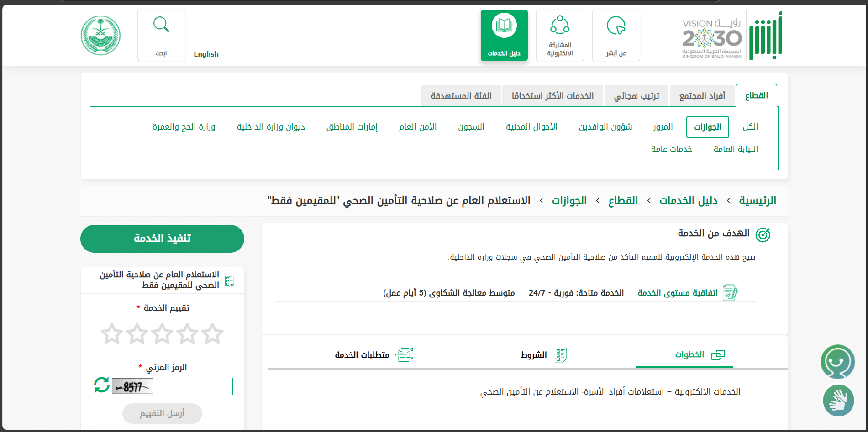Go to القطاع breadcrumb link
The width and height of the screenshot is (868, 432).
click(x=623, y=201)
